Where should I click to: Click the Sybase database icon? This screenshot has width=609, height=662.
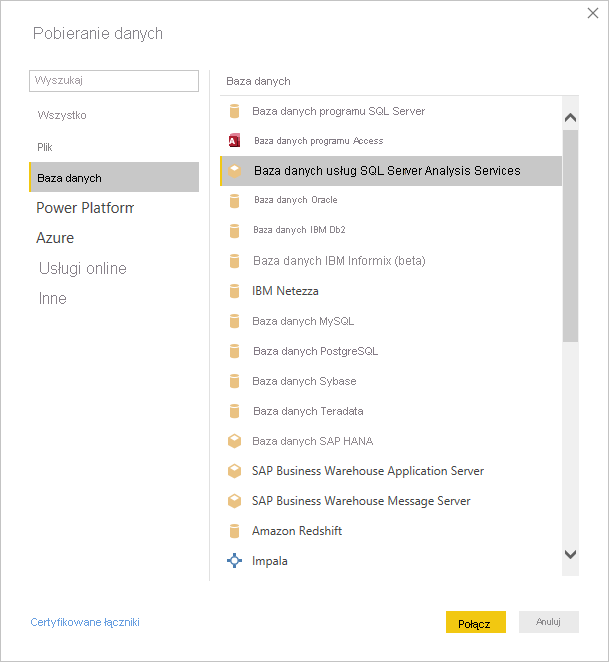(234, 381)
